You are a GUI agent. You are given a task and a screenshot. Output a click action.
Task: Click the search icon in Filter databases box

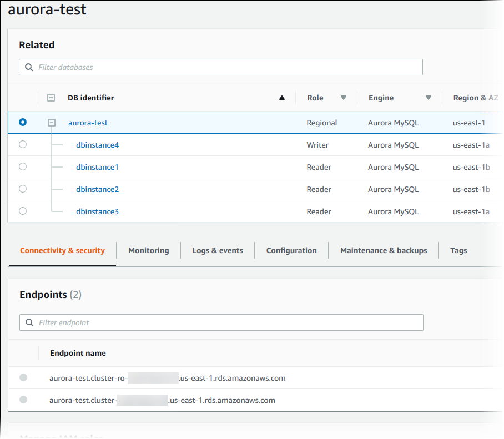pyautogui.click(x=28, y=67)
